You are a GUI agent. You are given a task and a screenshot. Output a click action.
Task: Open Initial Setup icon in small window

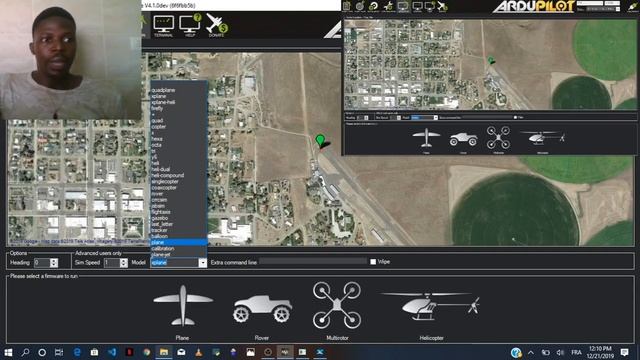click(x=373, y=6)
